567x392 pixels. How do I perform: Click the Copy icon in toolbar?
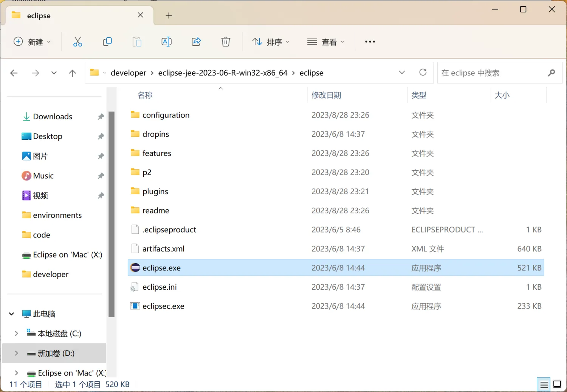pos(107,42)
